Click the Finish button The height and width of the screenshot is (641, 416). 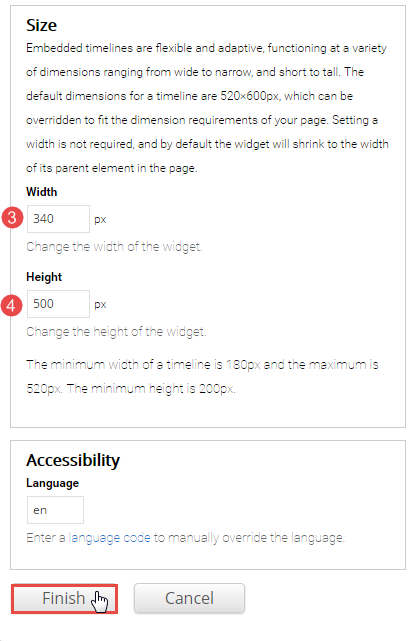(x=64, y=598)
